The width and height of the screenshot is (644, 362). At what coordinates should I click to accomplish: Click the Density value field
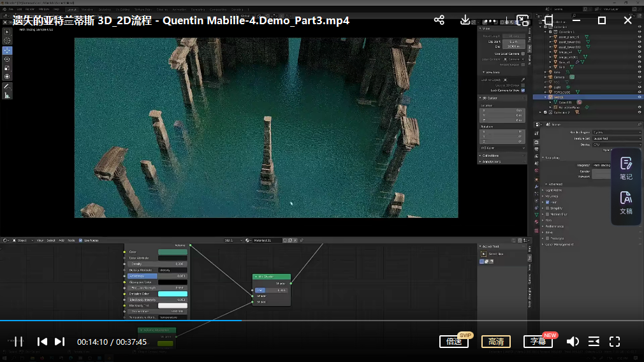point(157,264)
